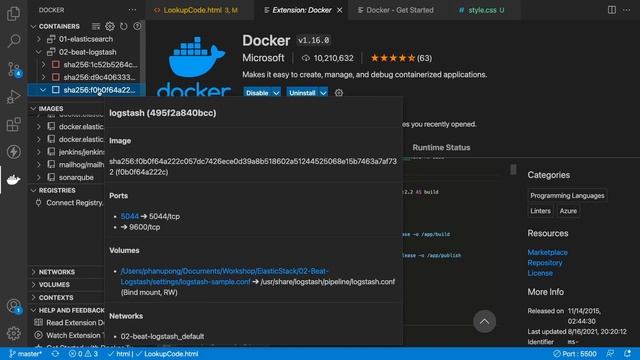The height and width of the screenshot is (360, 640).
Task: Close the Extension: Docker tab
Action: (x=340, y=10)
